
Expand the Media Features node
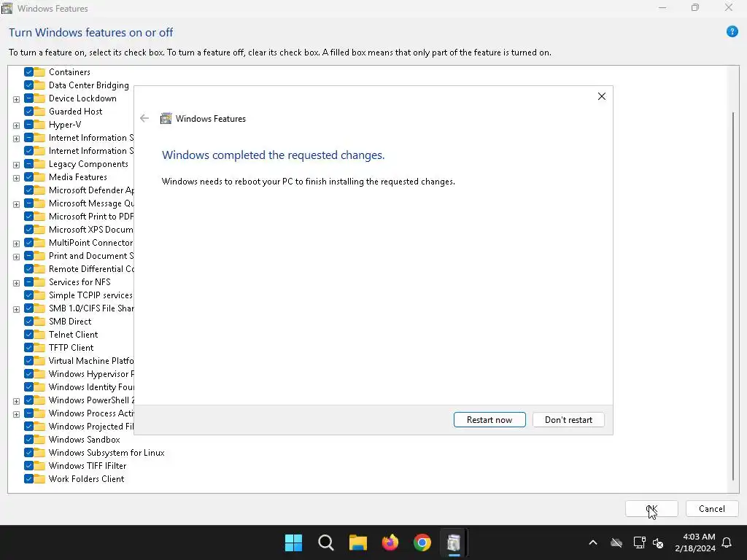pos(16,178)
